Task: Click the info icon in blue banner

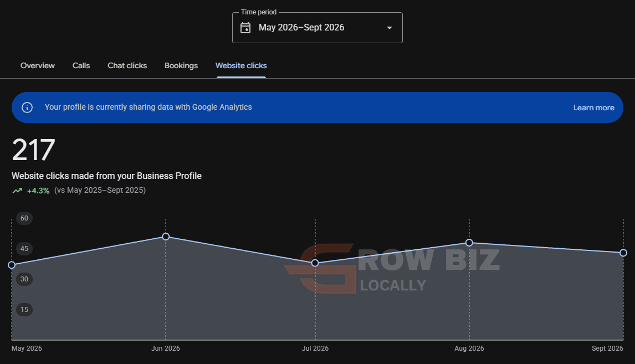Action: coord(27,107)
